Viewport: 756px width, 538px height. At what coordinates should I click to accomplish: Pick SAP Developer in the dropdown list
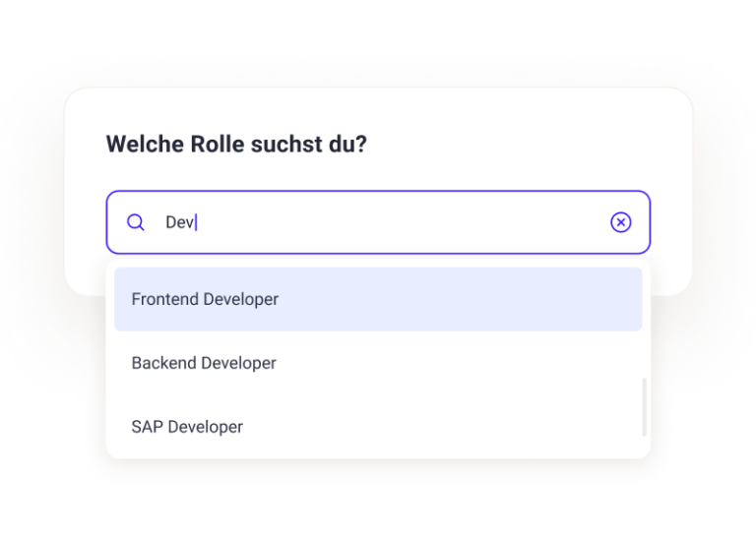pyautogui.click(x=378, y=427)
